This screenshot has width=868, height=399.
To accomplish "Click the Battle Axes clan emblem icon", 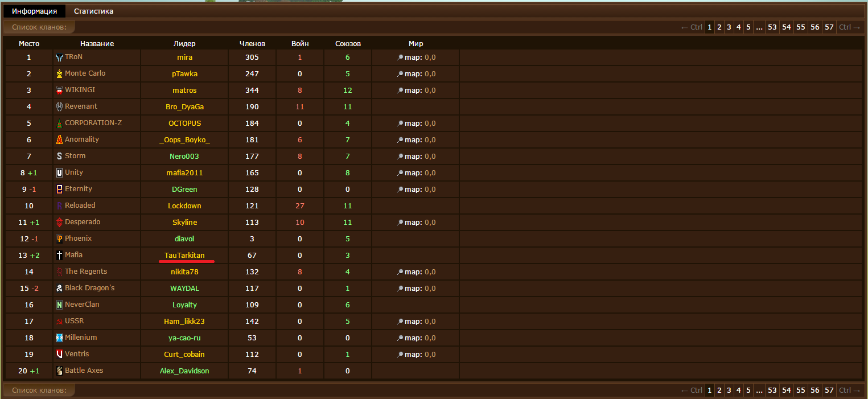I will click(x=59, y=371).
